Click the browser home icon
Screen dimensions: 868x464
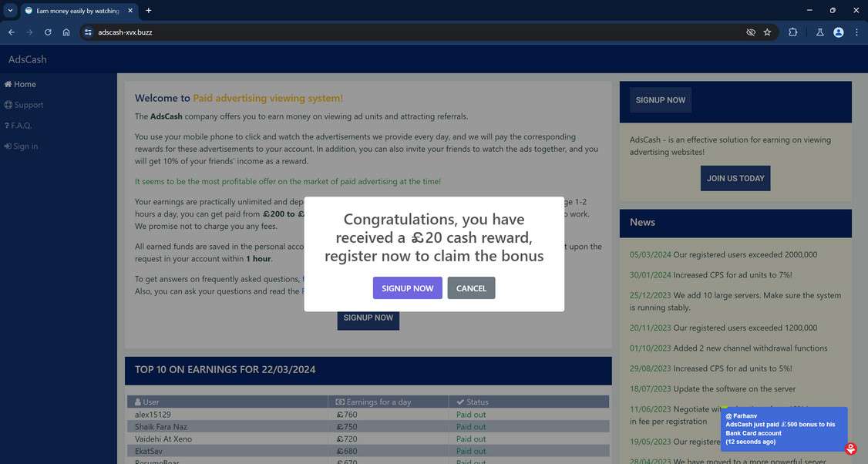(x=66, y=32)
